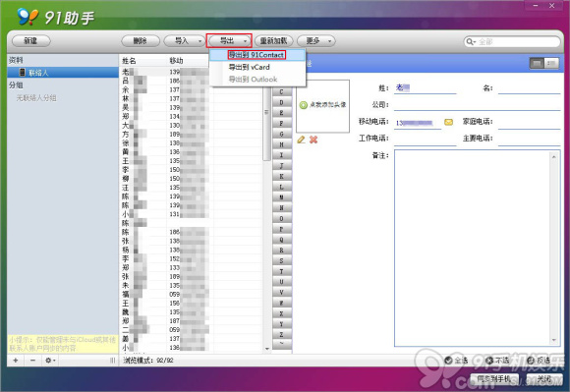Screen dimensions: 570x392
Task: Jump to letter S in alphabet index
Action: pyautogui.click(x=282, y=261)
